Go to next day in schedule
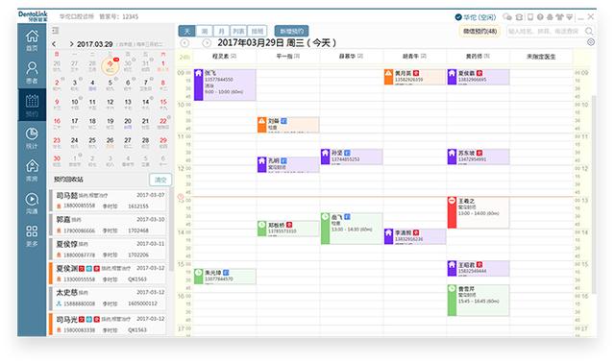Screen dimensions: 615x364 [207, 42]
